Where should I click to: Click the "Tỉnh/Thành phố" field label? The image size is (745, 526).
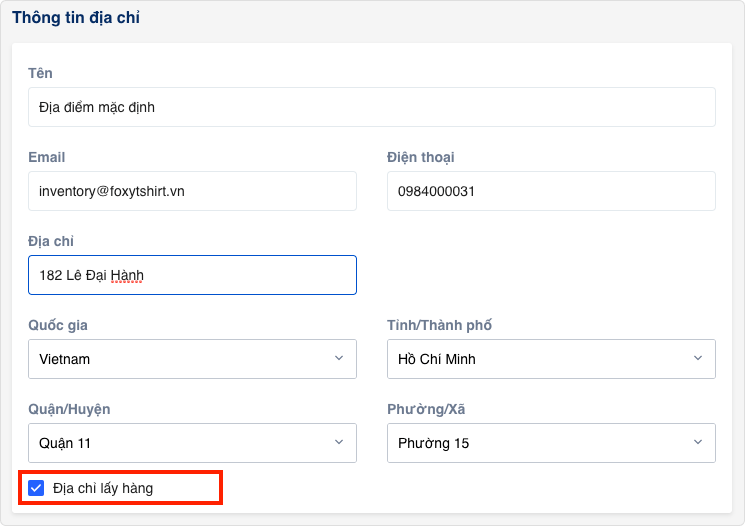click(x=439, y=325)
